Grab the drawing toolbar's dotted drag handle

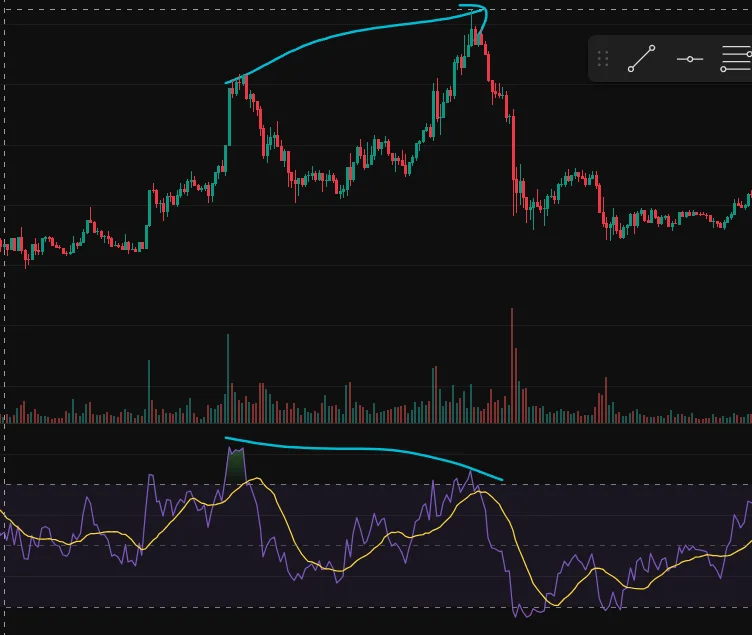coord(603,59)
